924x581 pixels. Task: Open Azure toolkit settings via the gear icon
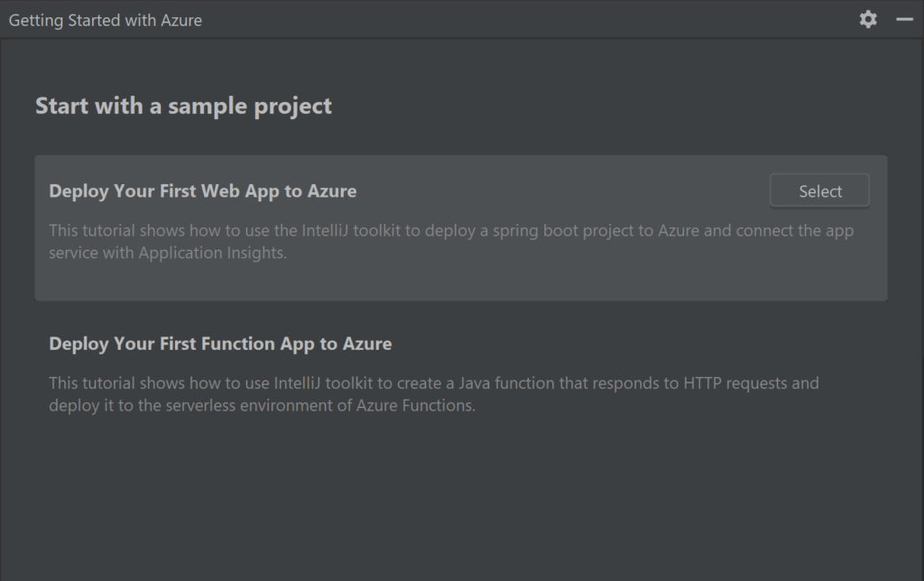tap(867, 19)
